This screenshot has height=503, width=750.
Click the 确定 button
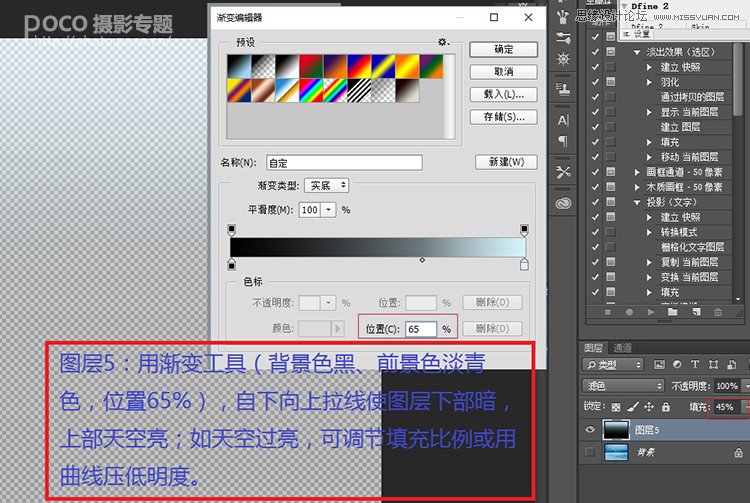pyautogui.click(x=504, y=49)
